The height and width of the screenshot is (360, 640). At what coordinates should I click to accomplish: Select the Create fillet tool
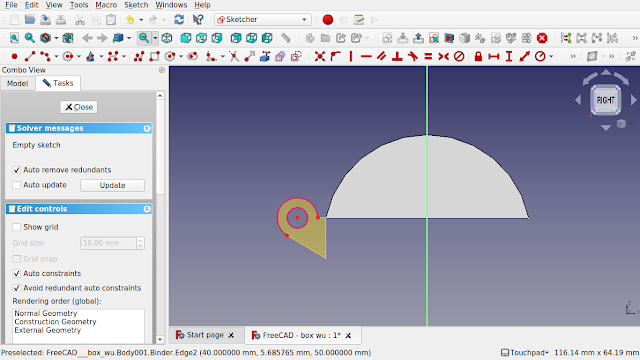pos(211,56)
